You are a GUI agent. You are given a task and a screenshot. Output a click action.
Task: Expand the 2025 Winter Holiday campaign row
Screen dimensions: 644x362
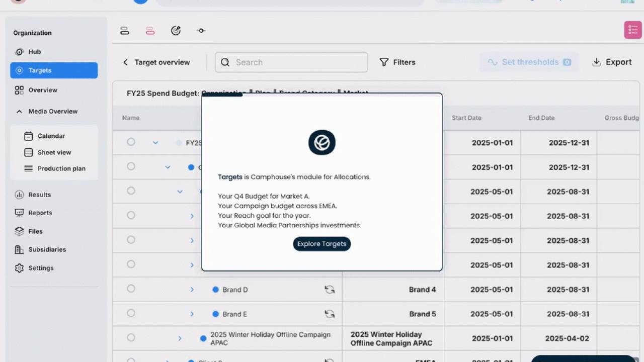[180, 339]
